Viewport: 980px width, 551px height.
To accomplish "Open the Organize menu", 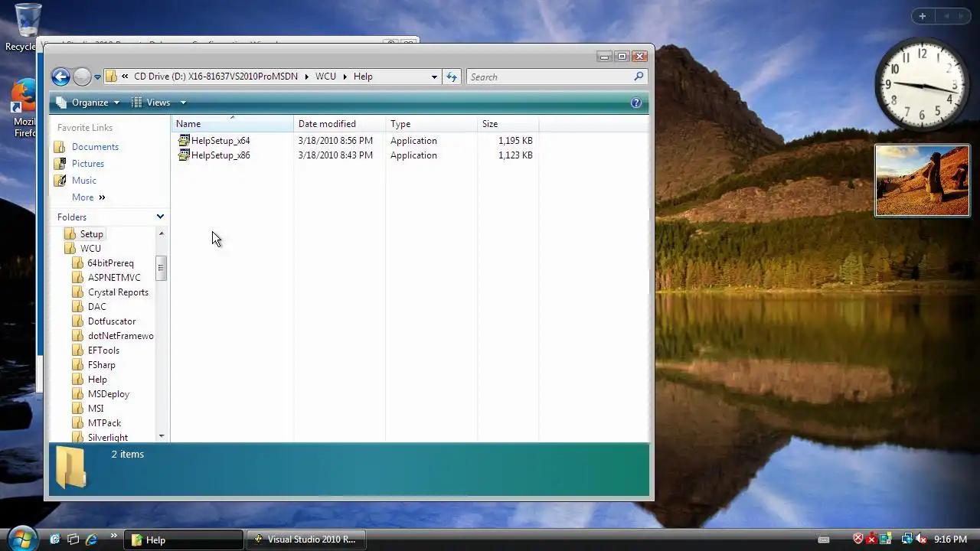I will [x=87, y=103].
